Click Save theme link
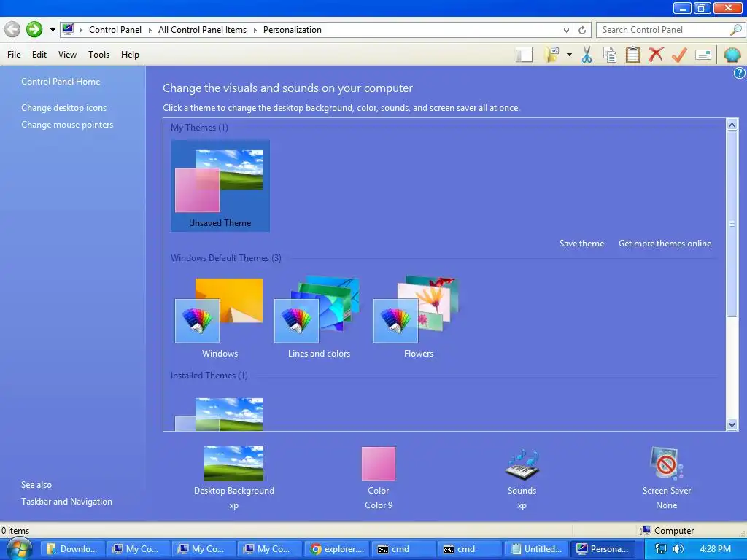Image resolution: width=747 pixels, height=560 pixels. [x=581, y=244]
